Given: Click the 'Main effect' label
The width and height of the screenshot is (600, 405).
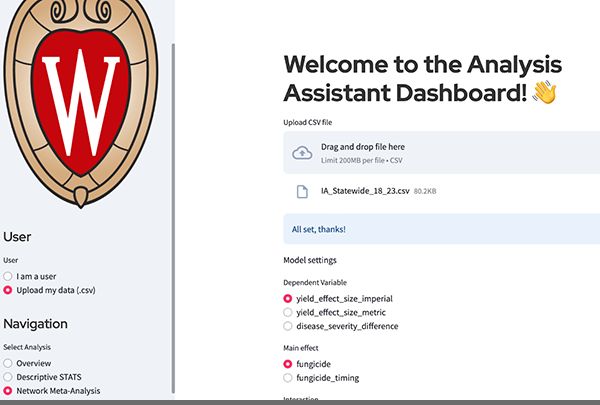Looking at the screenshot, I should (x=301, y=348).
